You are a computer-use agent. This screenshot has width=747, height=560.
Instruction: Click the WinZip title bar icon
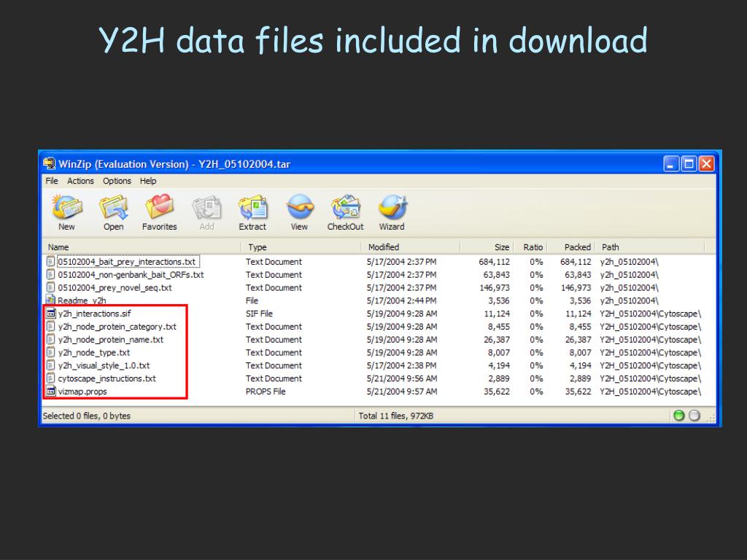(49, 164)
